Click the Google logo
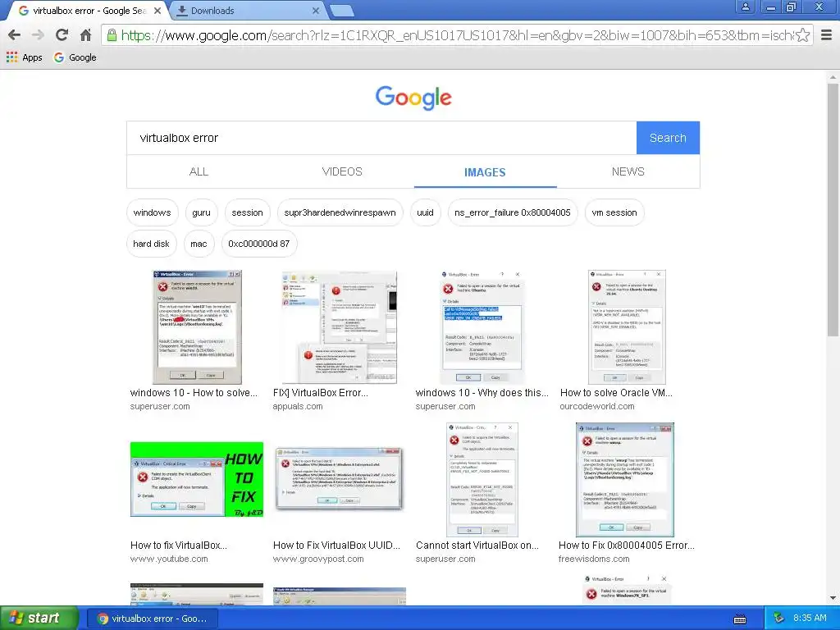The image size is (840, 630). click(413, 98)
